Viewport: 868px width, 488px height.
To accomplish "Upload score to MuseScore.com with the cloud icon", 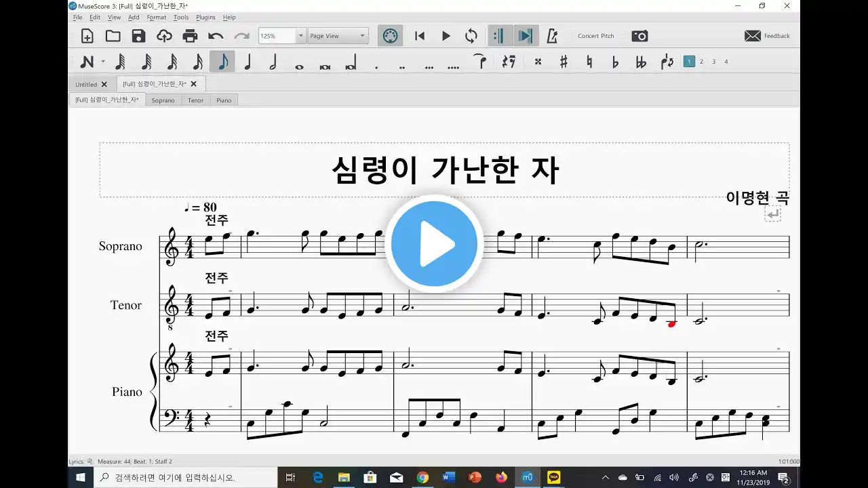I will click(x=164, y=36).
